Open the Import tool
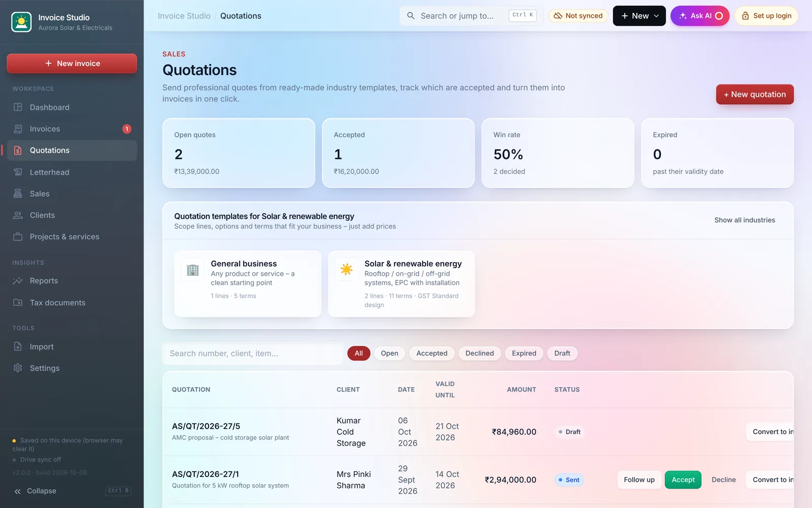812x508 pixels. [x=72, y=346]
